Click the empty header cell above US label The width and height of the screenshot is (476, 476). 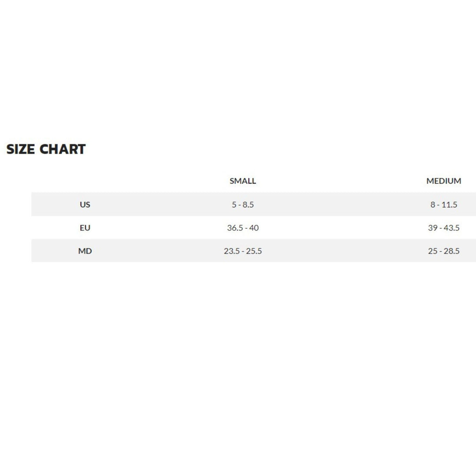(x=85, y=181)
